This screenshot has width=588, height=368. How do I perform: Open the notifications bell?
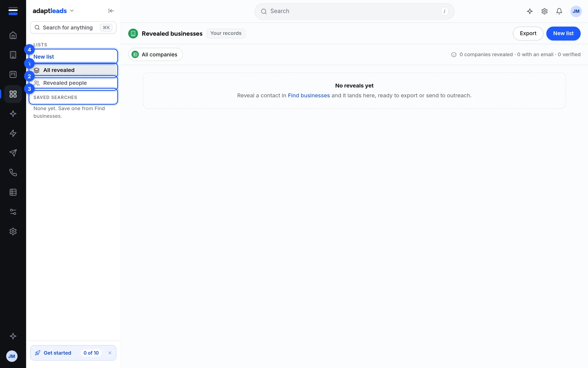coord(559,11)
